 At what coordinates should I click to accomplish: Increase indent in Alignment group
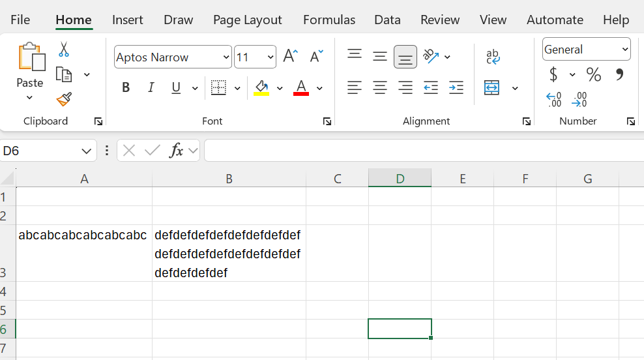pos(456,87)
